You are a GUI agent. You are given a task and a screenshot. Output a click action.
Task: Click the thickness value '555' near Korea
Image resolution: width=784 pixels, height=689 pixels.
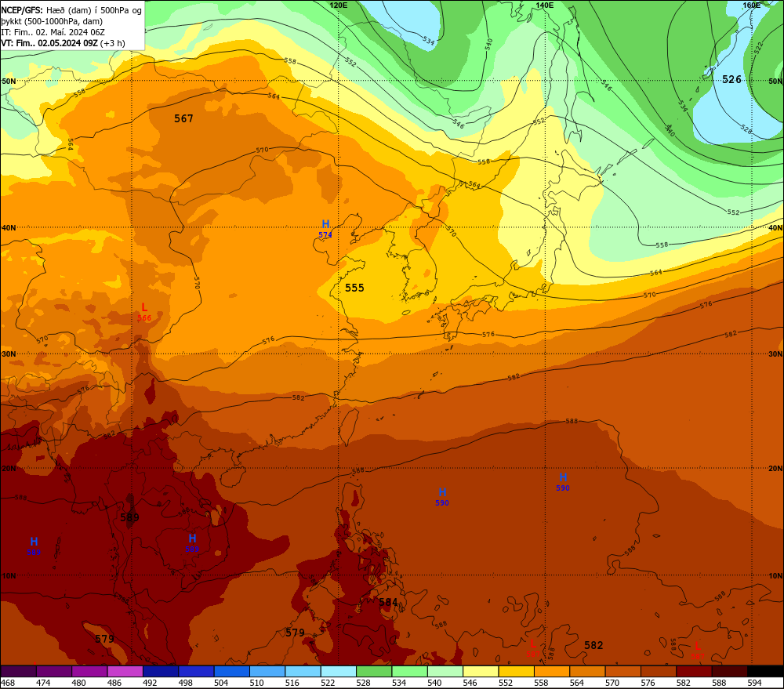(x=354, y=288)
